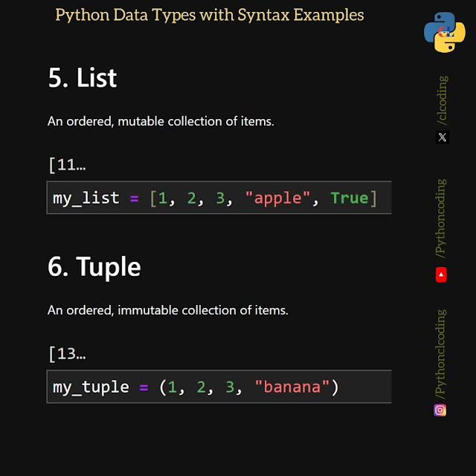Viewport: 476px width, 476px height.
Task: Click the my_list code cell
Action: pyautogui.click(x=219, y=198)
